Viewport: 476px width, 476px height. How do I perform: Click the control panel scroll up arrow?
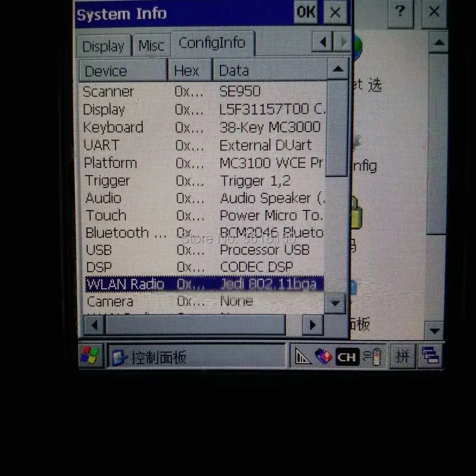pyautogui.click(x=439, y=42)
